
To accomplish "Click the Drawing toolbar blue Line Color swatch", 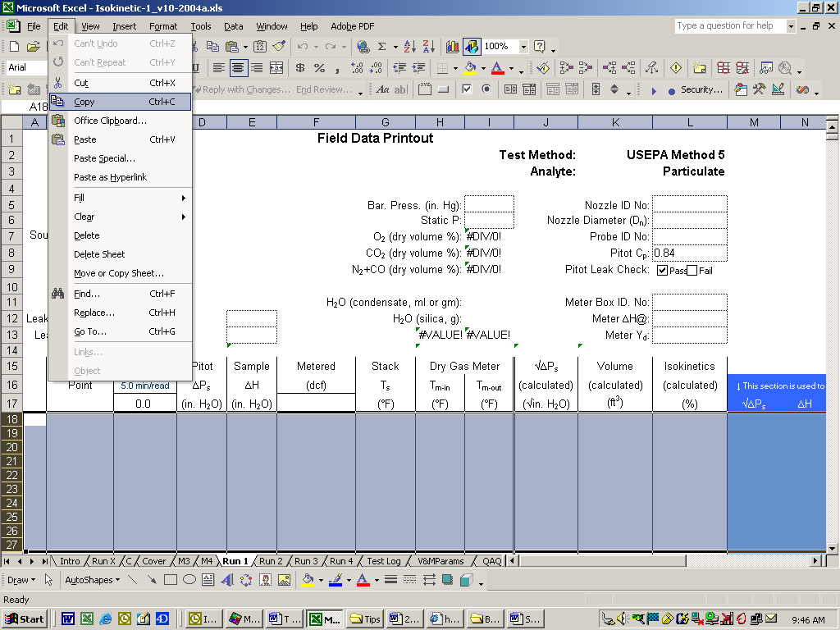I will click(x=336, y=580).
